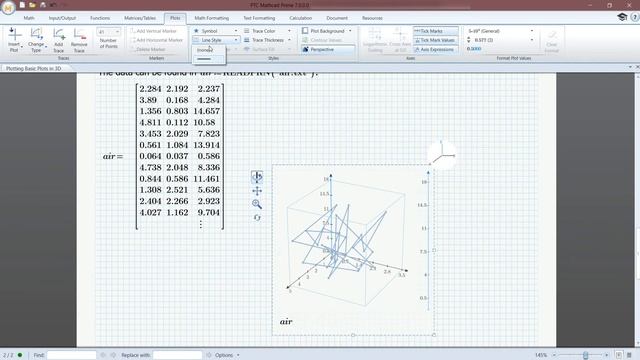Open the Trace Thickness dropdown

pos(267,40)
